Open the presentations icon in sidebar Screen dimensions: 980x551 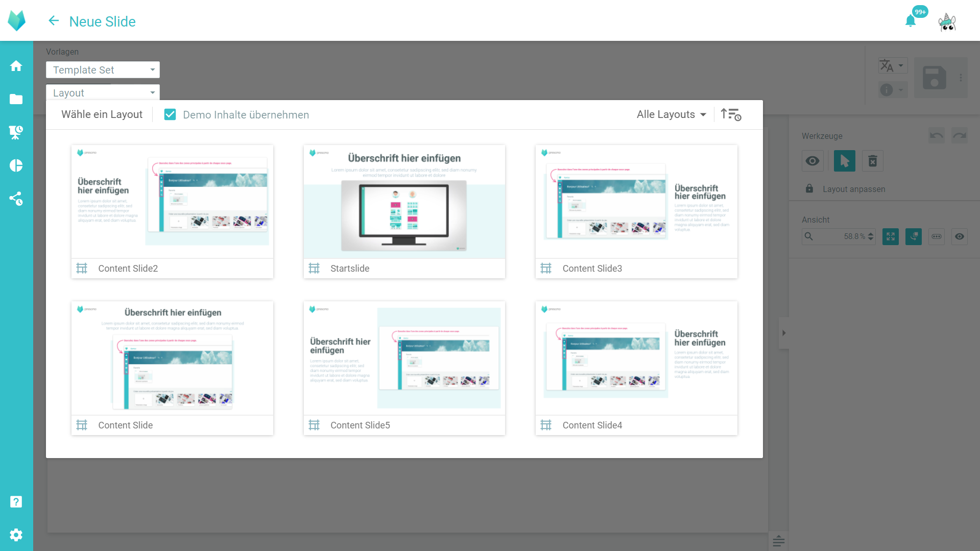pos(16,132)
